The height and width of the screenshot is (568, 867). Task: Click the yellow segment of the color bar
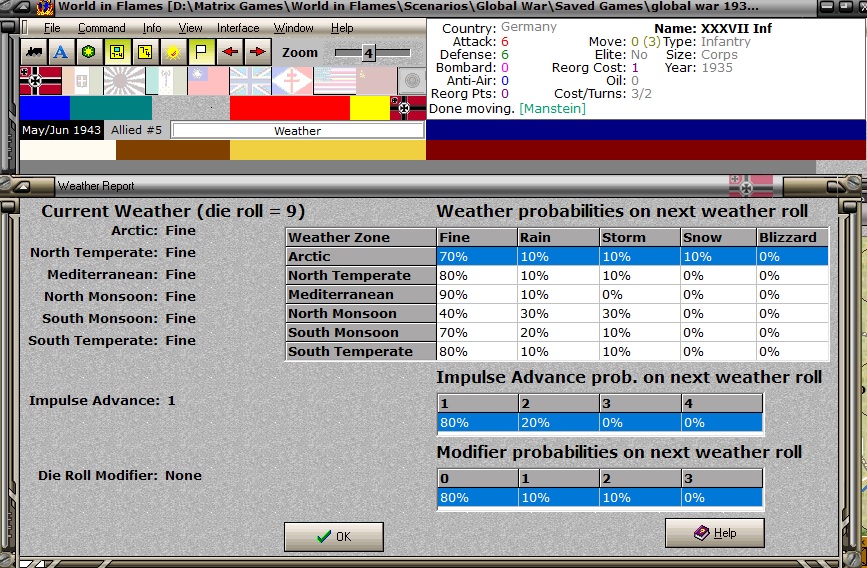coord(370,108)
